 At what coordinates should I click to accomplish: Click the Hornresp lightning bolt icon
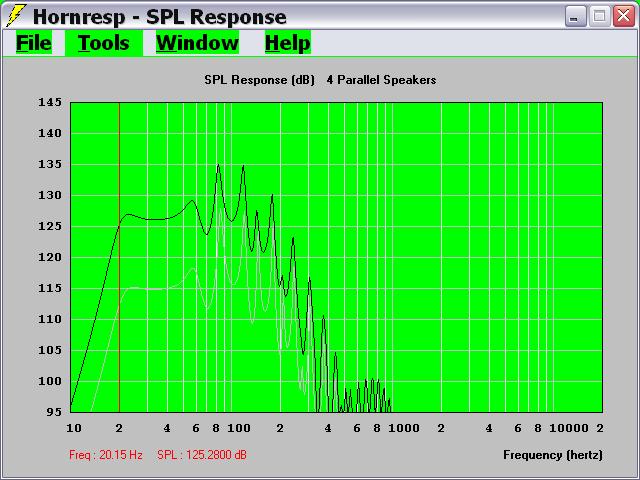pos(16,16)
